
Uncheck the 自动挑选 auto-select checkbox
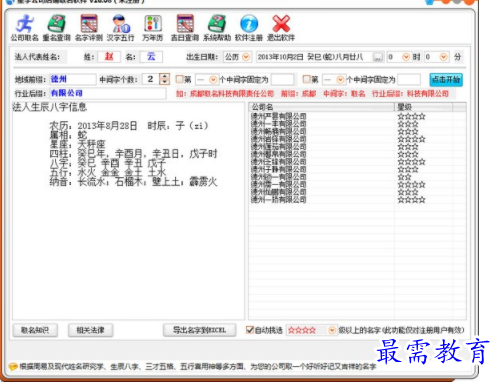250,330
